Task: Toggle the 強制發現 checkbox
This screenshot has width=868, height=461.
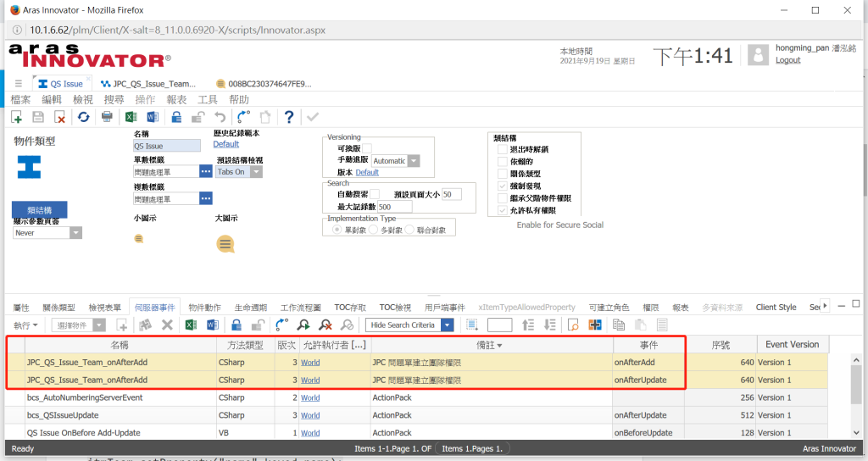Action: [x=503, y=186]
